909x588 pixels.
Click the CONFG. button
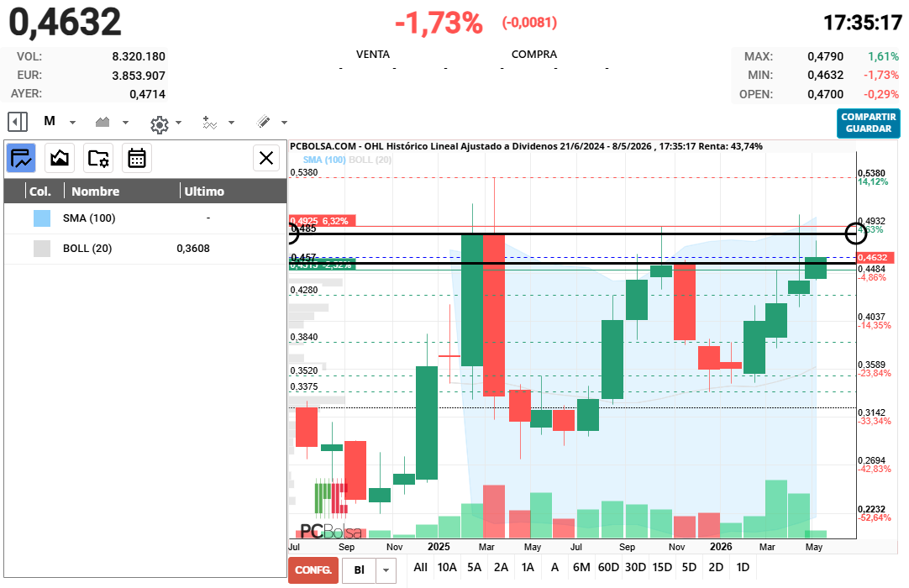(x=313, y=570)
